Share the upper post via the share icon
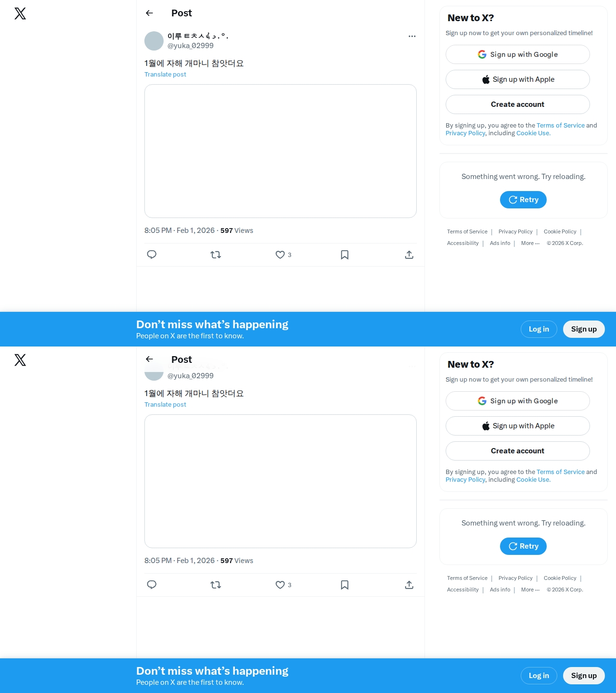Image resolution: width=616 pixels, height=693 pixels. coord(409,255)
